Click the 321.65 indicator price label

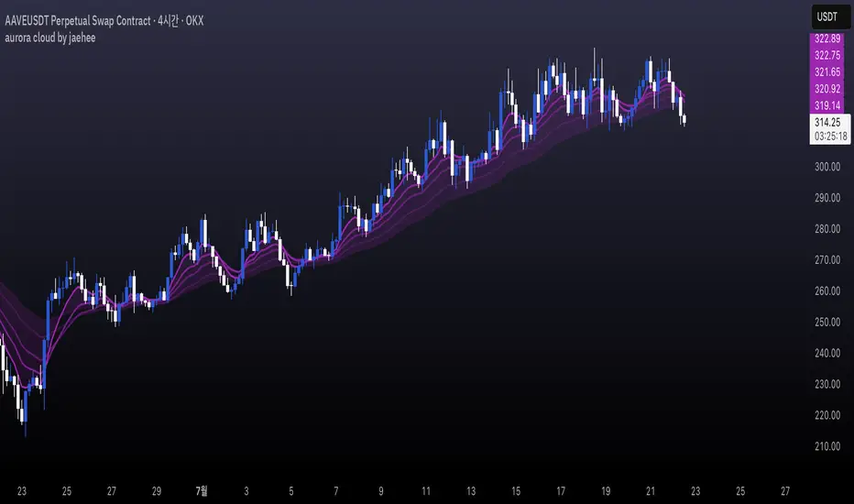point(827,71)
